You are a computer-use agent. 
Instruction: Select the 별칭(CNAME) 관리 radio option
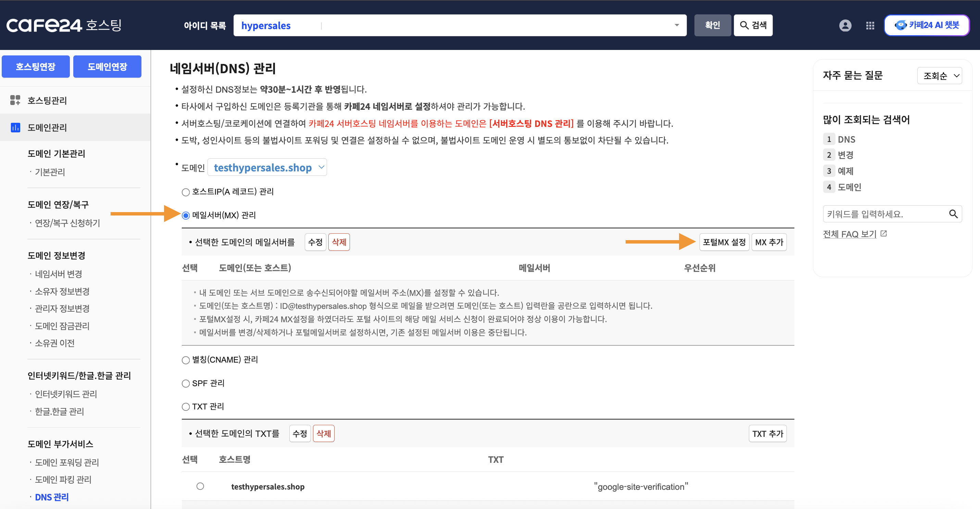pyautogui.click(x=186, y=360)
